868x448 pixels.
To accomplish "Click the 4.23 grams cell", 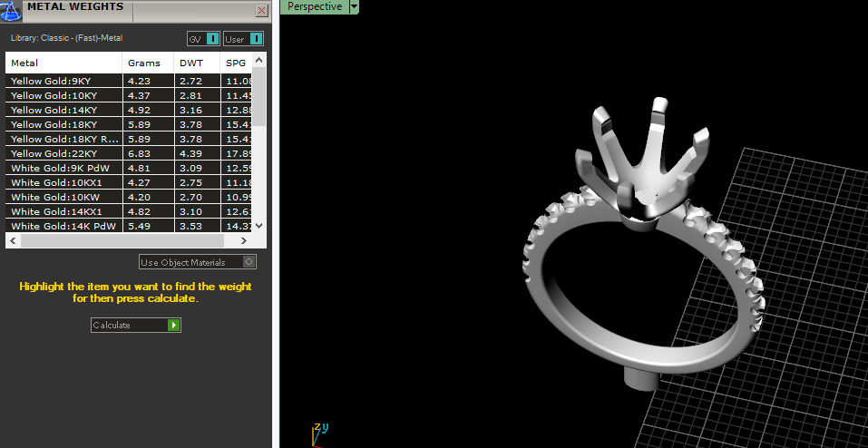I will pos(149,81).
